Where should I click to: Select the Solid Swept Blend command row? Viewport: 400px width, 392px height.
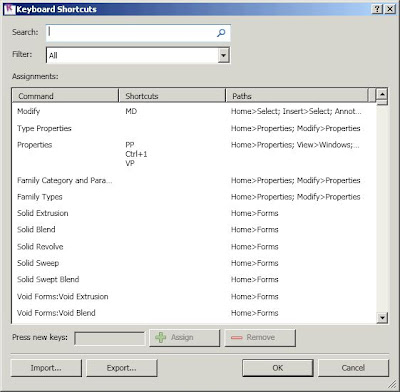tap(194, 280)
